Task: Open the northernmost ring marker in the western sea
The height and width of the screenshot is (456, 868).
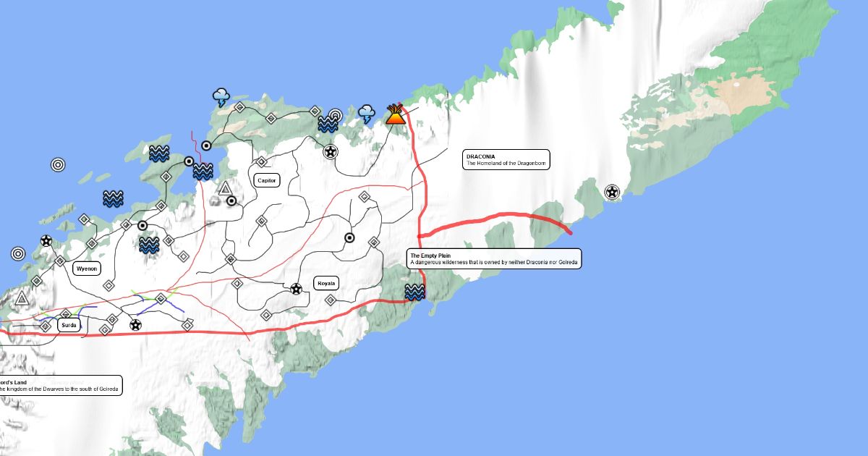Action: (58, 165)
